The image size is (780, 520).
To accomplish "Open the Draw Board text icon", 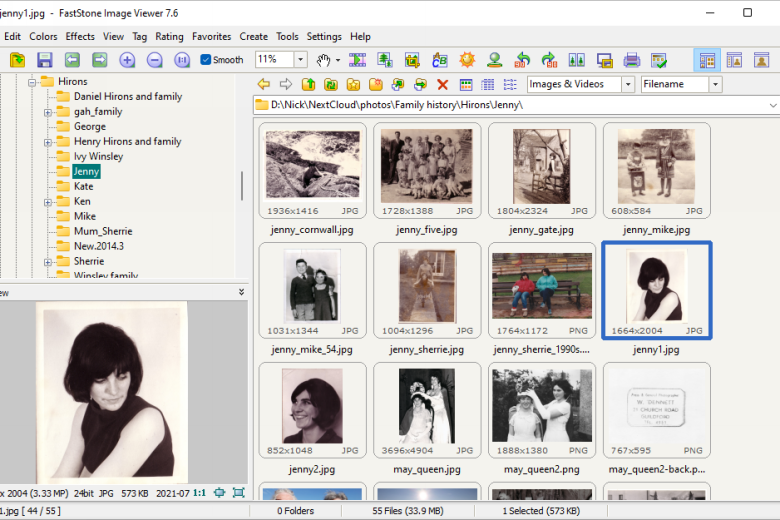I will (x=440, y=60).
